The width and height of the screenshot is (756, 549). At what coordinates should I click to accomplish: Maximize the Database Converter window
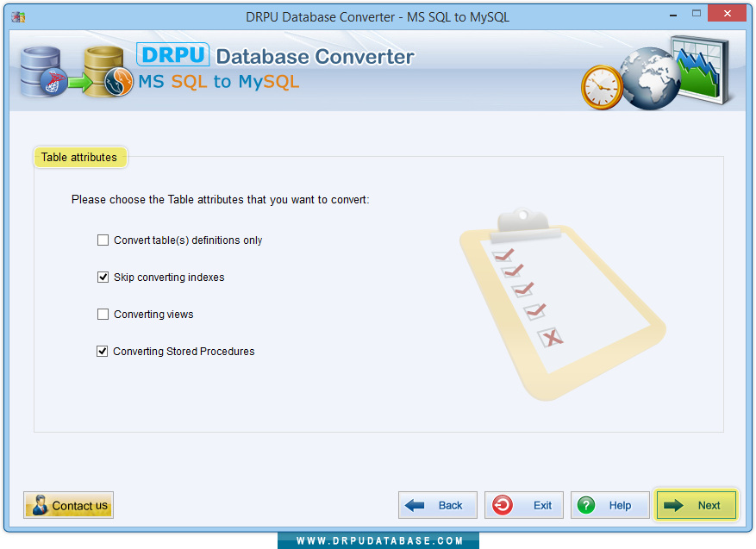(697, 14)
